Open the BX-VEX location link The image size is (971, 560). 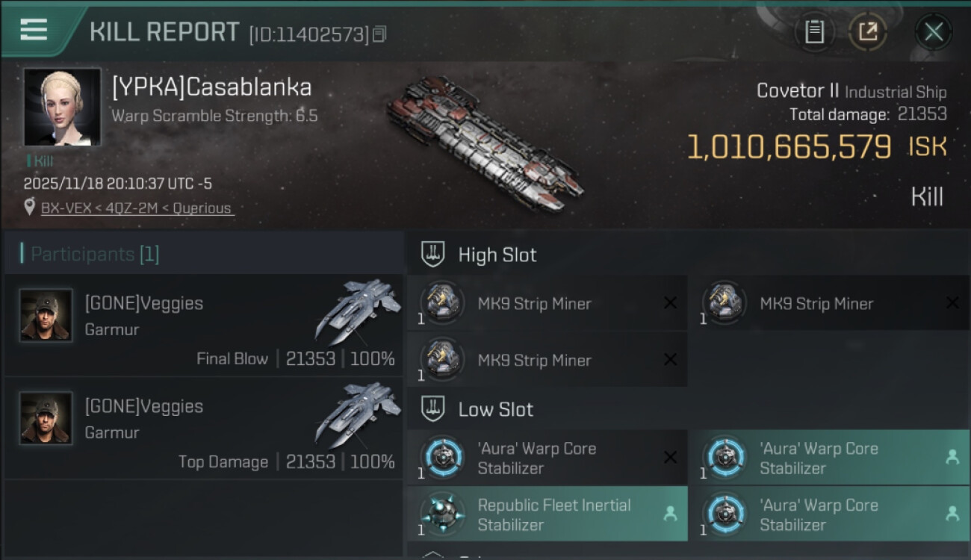click(136, 208)
